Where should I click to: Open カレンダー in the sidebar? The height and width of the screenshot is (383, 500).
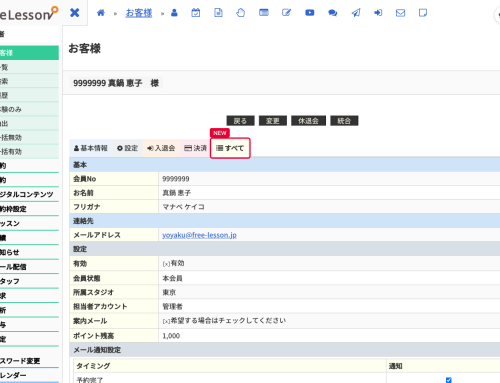coord(29,375)
